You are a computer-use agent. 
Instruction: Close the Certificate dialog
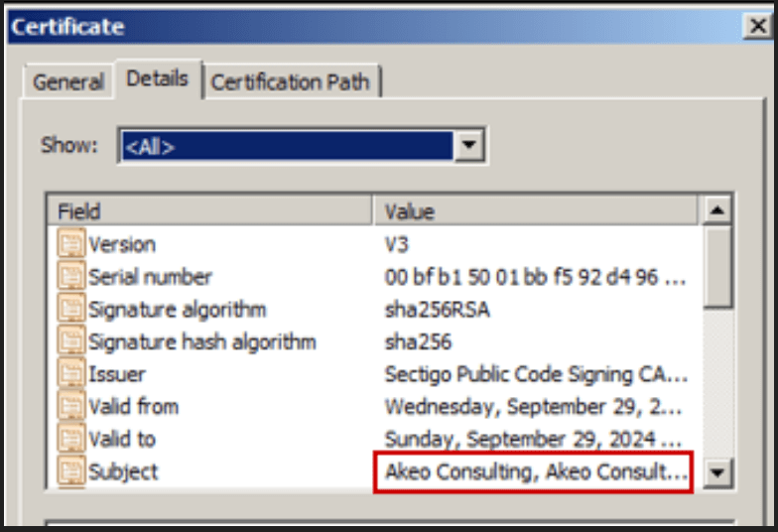pos(758,26)
